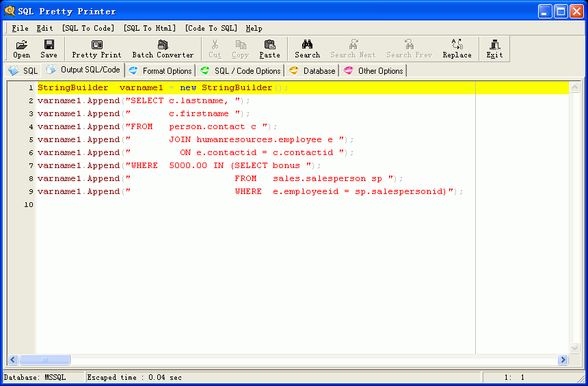Click the Search Next icon
The image size is (588, 386).
[x=353, y=49]
